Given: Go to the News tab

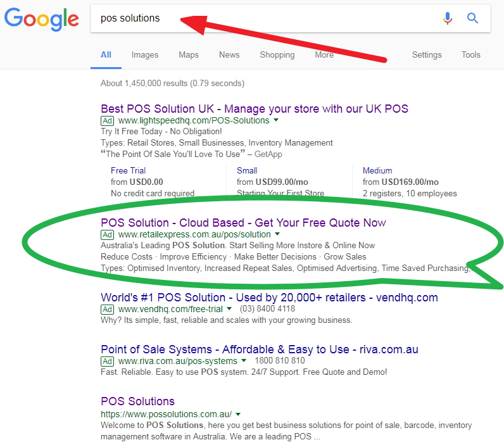Looking at the screenshot, I should (x=229, y=55).
